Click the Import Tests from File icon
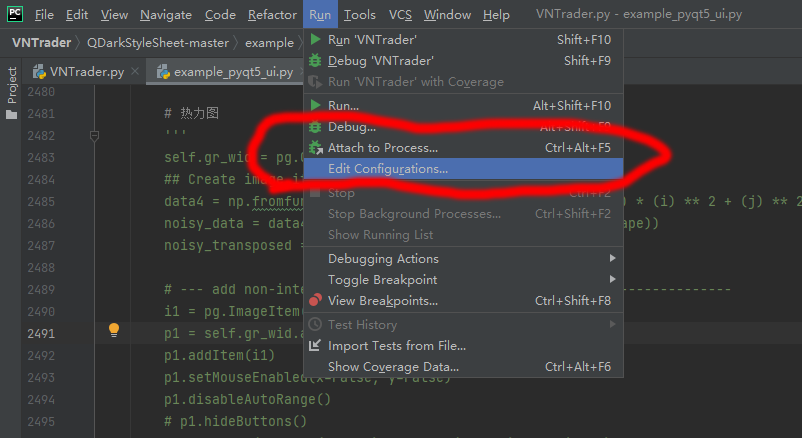 point(316,346)
